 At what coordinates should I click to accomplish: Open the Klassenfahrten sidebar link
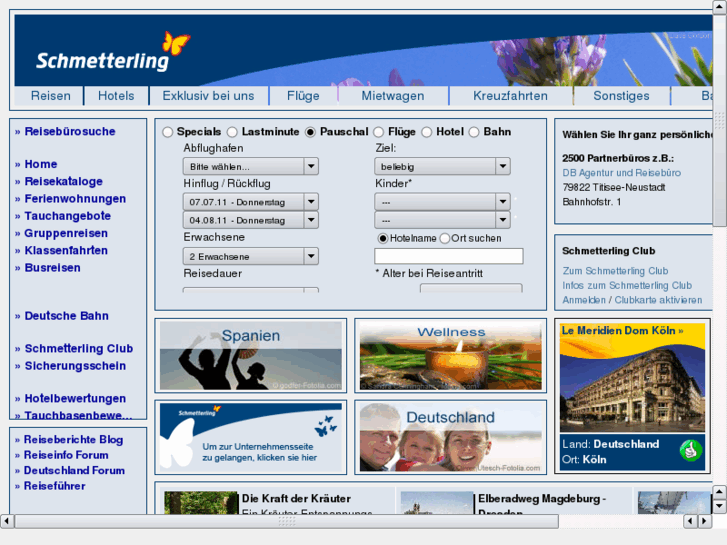coord(66,250)
